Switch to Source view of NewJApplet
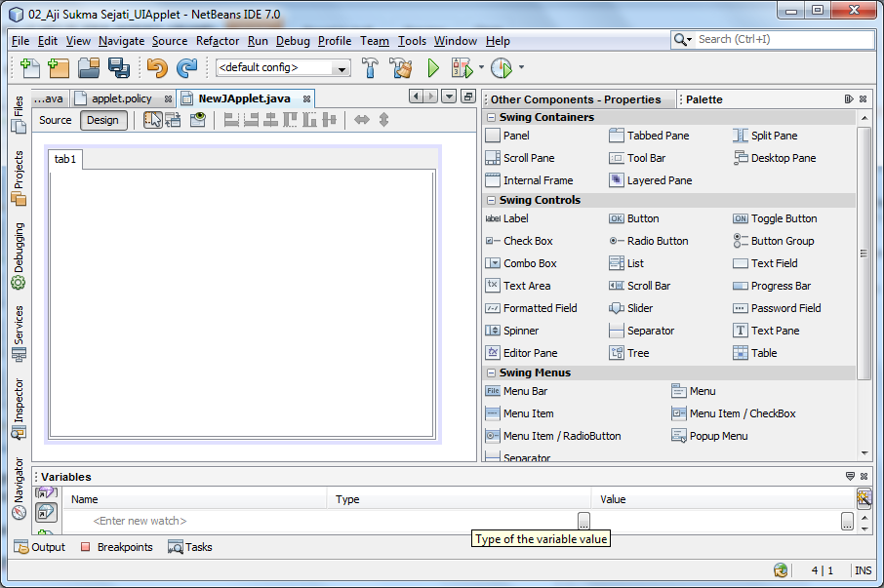 click(x=56, y=119)
